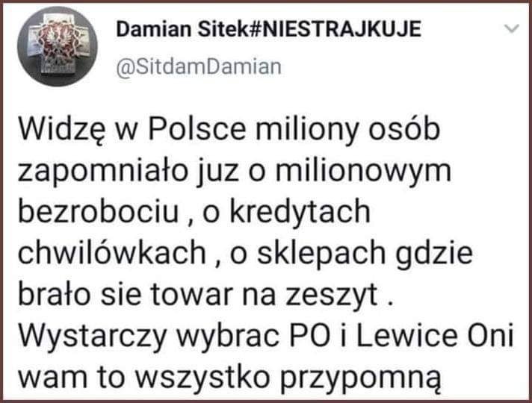This screenshot has width=532, height=403.
Task: Select the word 'chwilówkach' in the tweet
Action: 112,253
